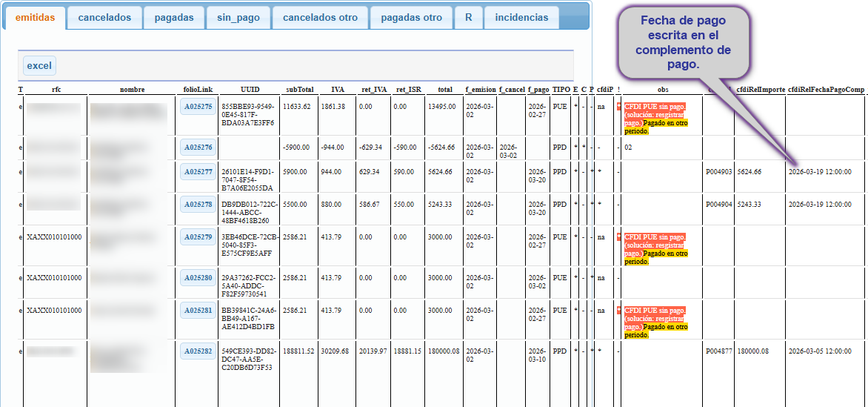The width and height of the screenshot is (868, 407).
Task: Switch to the cancelados tab
Action: [104, 18]
